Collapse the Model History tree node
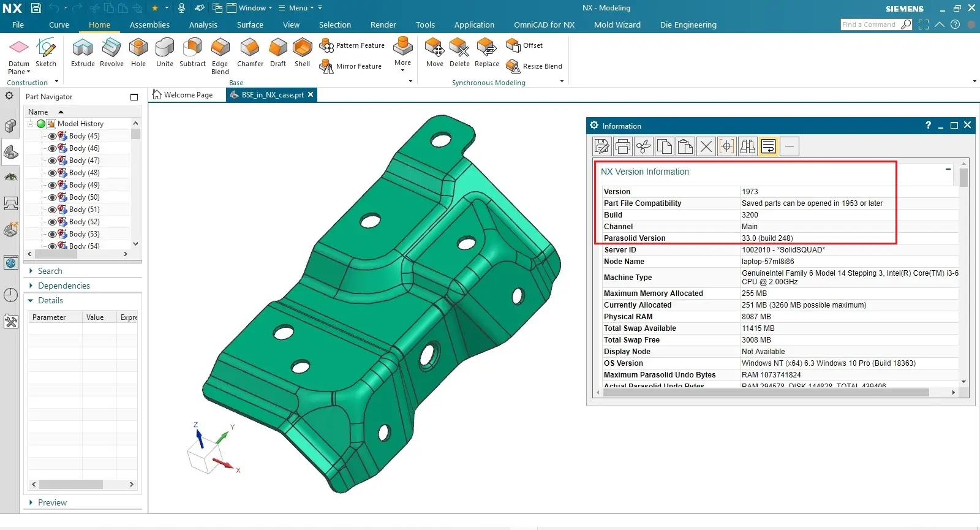Viewport: 980px width, 530px height. (31, 124)
